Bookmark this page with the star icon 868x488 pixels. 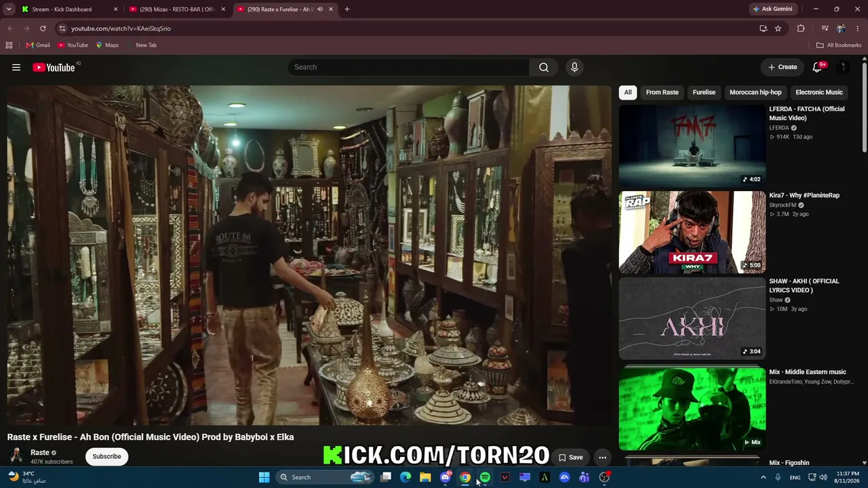778,28
